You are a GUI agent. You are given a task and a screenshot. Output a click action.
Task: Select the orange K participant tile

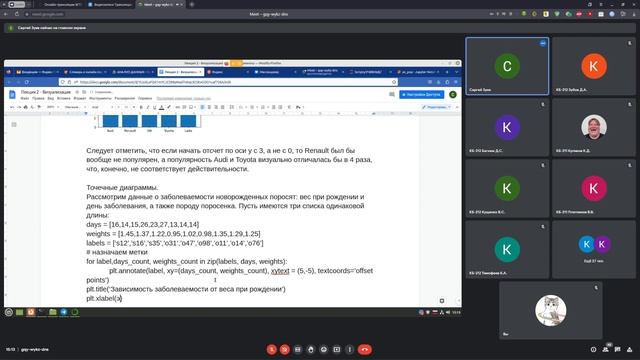pyautogui.click(x=594, y=66)
